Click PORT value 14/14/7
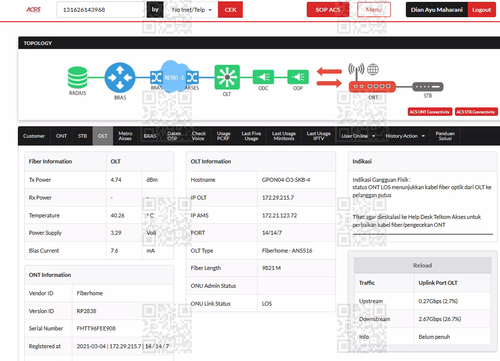The height and width of the screenshot is (361, 500). [x=272, y=233]
